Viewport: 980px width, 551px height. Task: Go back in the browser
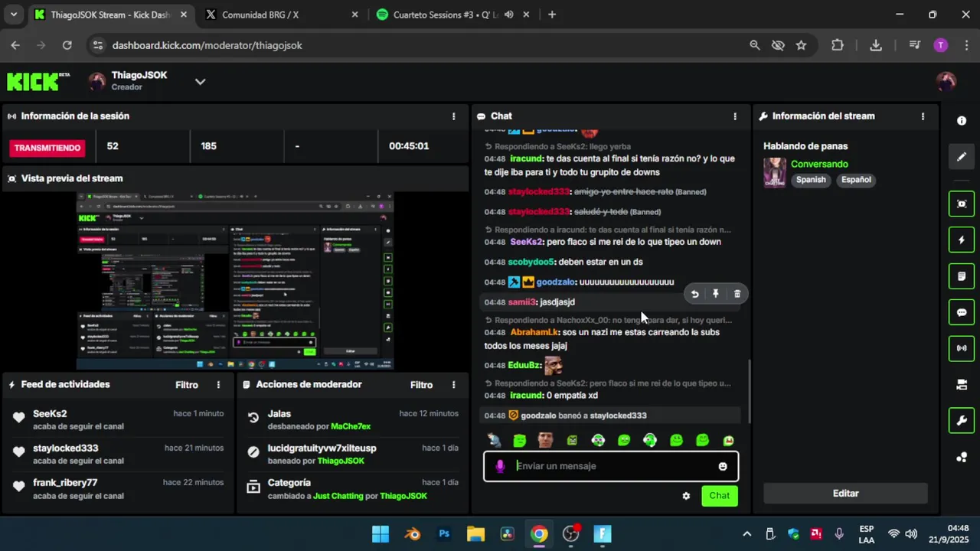pyautogui.click(x=15, y=45)
